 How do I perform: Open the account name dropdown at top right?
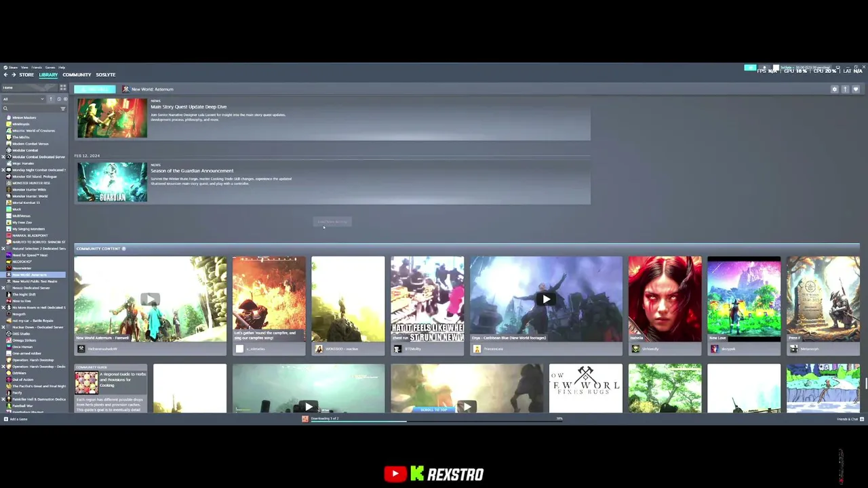(x=806, y=68)
